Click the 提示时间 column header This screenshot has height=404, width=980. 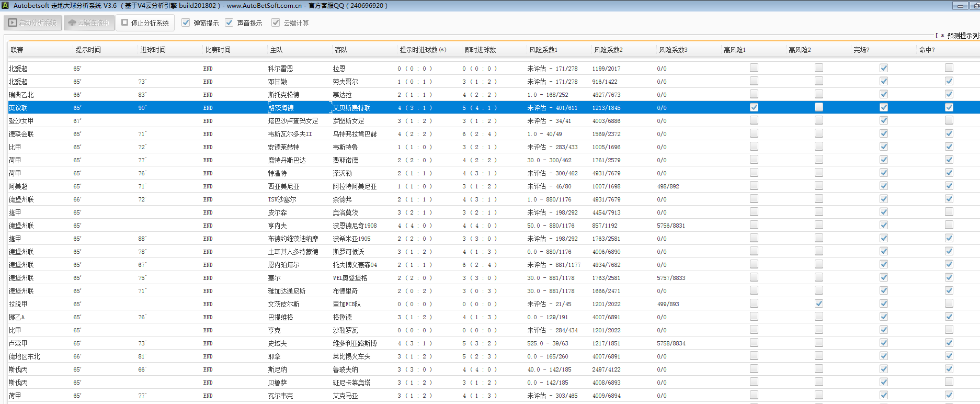pyautogui.click(x=88, y=50)
